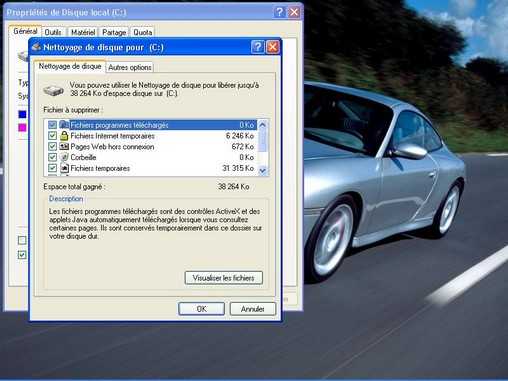The width and height of the screenshot is (508, 381).
Task: Uncheck Pages Web hors connexion checkbox
Action: 52,146
